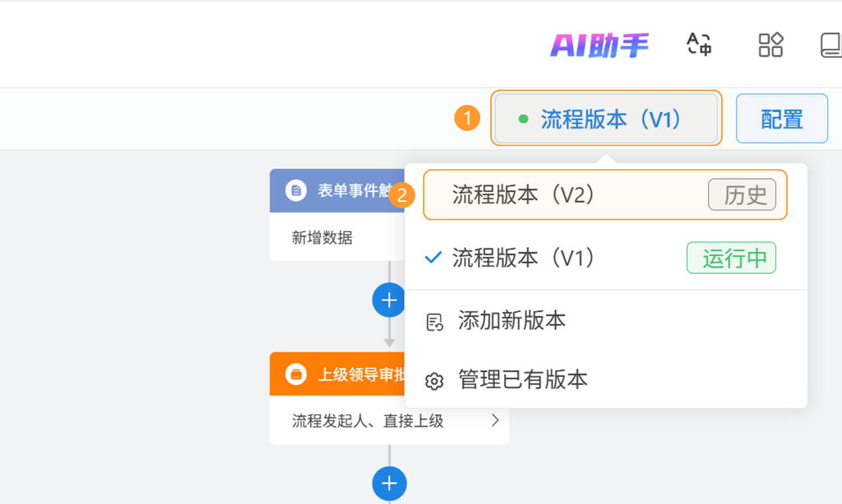Click the 历史 tag on V2
Image resolution: width=842 pixels, height=504 pixels.
tap(742, 195)
